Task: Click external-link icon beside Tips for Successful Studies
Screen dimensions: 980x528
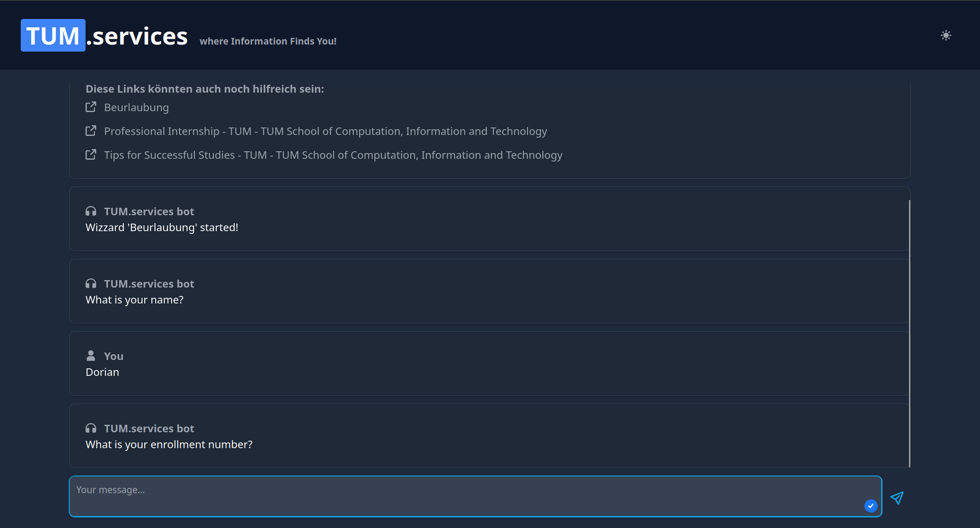Action: tap(91, 155)
